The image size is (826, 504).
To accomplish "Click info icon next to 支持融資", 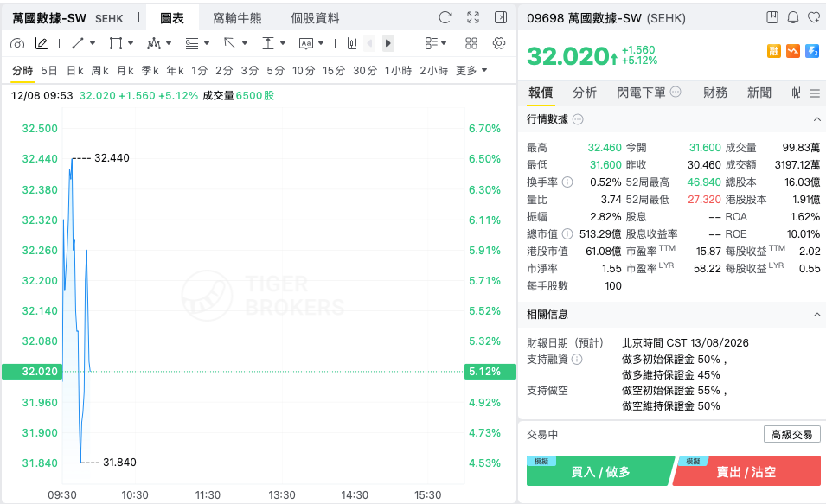I will 578,359.
